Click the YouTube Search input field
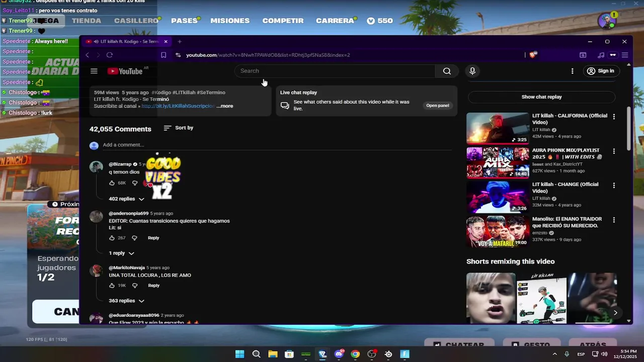The image size is (644, 362). [x=335, y=71]
